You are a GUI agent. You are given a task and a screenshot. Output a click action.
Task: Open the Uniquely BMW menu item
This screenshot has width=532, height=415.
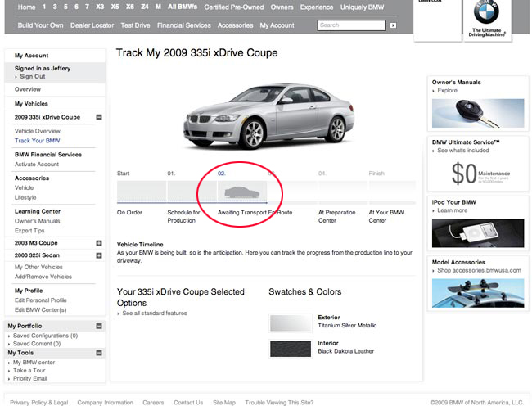point(362,7)
